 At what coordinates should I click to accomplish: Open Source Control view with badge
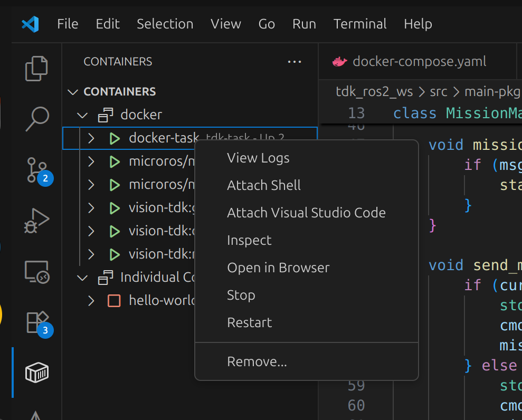pyautogui.click(x=37, y=170)
